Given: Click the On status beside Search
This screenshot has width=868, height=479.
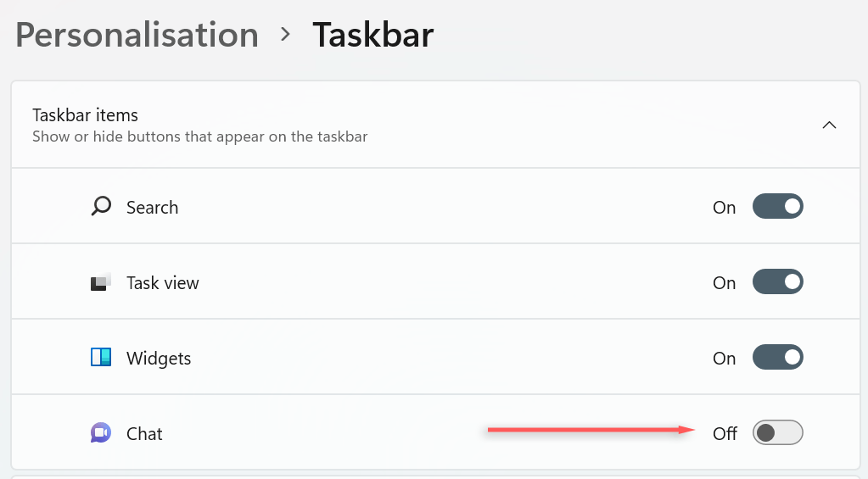Looking at the screenshot, I should [x=724, y=208].
